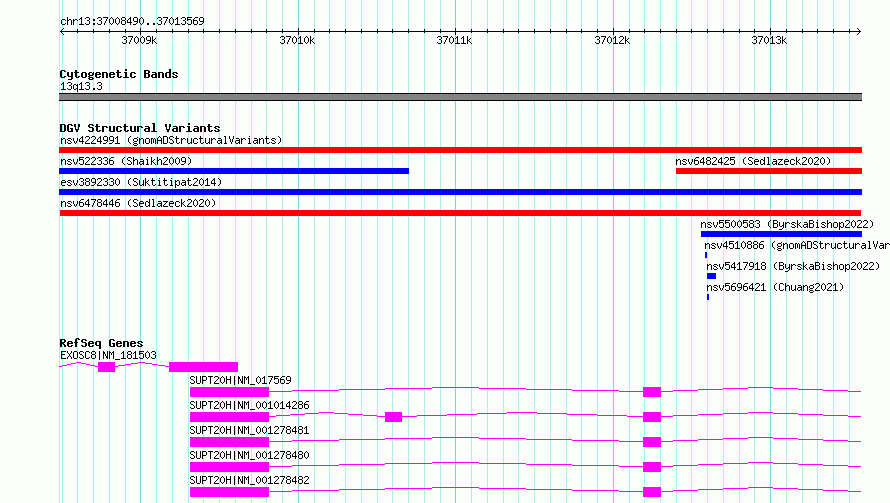Click the tiny blue nsv4510886 variant mark
The width and height of the screenshot is (890, 503).
tap(706, 255)
